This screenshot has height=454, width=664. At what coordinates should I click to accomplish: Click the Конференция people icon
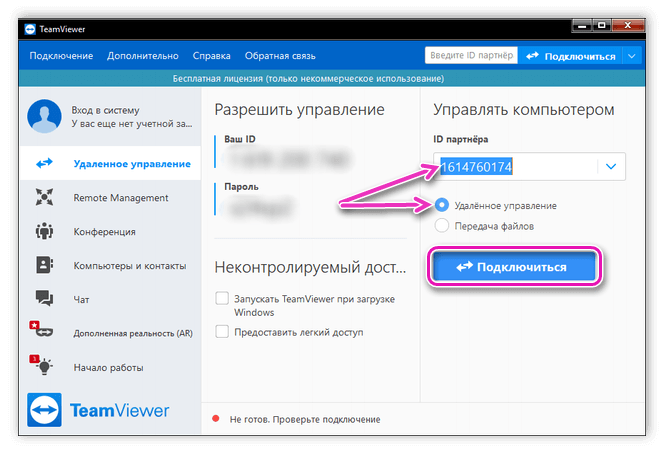click(x=44, y=231)
